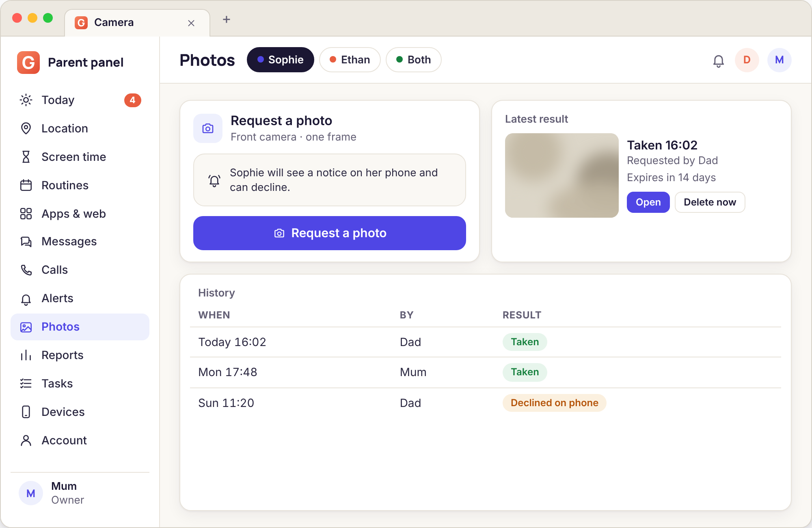This screenshot has width=812, height=528.
Task: Open notifications bell in top bar
Action: [719, 61]
